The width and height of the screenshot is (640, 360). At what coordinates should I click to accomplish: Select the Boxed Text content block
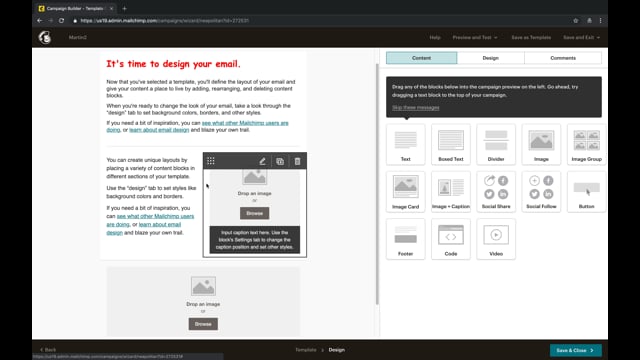coord(451,144)
